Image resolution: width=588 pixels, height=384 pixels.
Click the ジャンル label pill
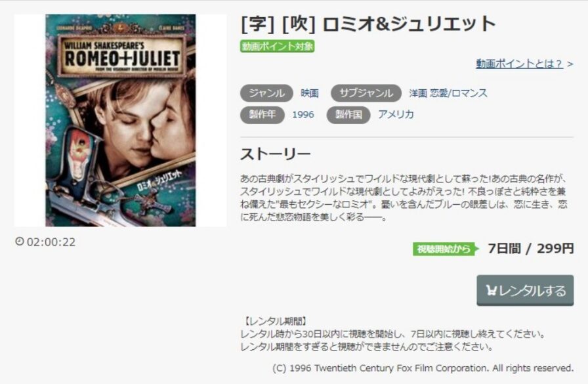pyautogui.click(x=266, y=93)
